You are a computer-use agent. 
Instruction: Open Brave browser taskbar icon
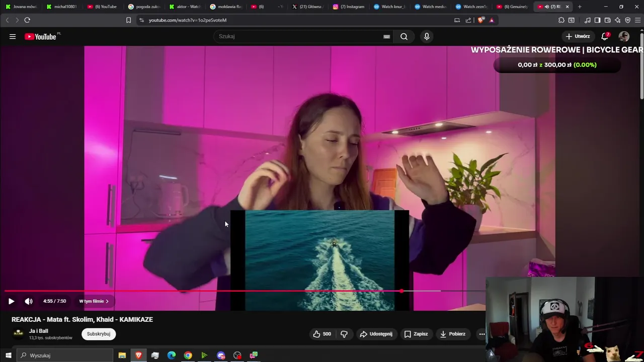click(x=138, y=355)
